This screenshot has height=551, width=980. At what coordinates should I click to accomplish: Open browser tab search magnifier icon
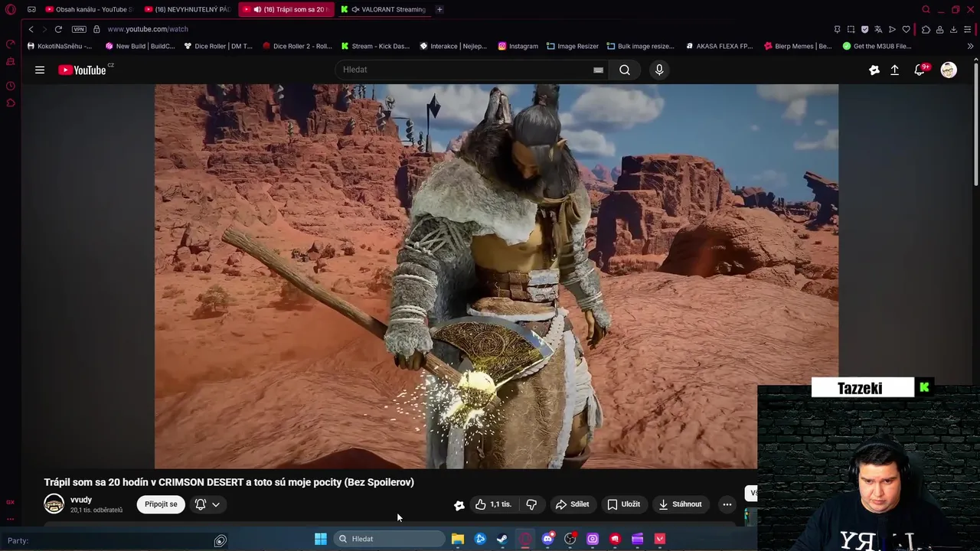point(926,9)
